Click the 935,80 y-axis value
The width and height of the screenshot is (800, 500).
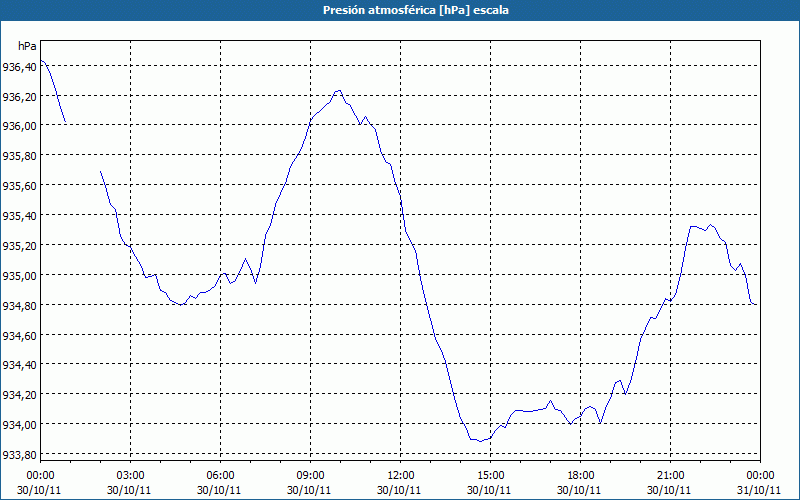click(x=19, y=156)
